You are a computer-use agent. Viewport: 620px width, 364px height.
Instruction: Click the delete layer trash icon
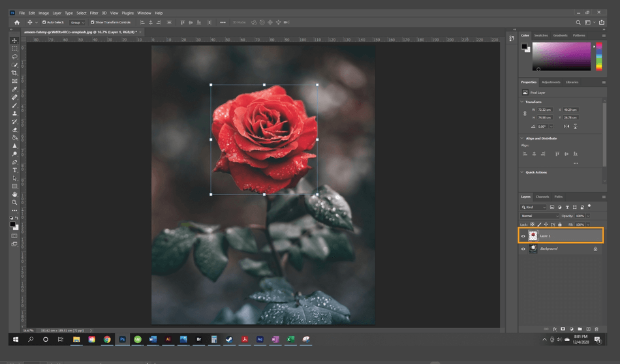[x=596, y=329]
